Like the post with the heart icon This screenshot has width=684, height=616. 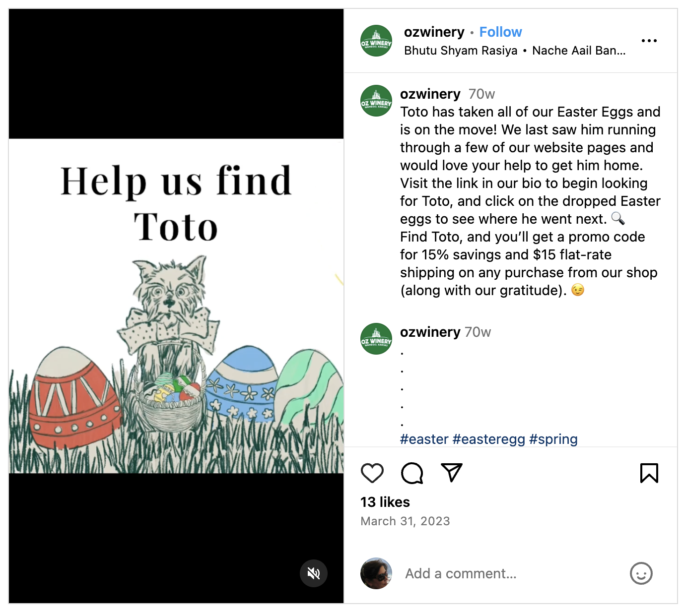(x=372, y=473)
